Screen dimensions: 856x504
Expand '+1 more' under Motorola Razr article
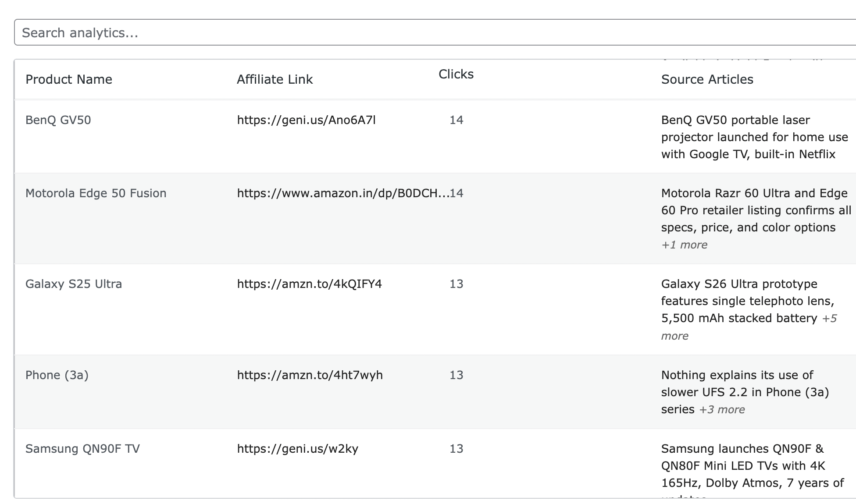[x=684, y=245]
